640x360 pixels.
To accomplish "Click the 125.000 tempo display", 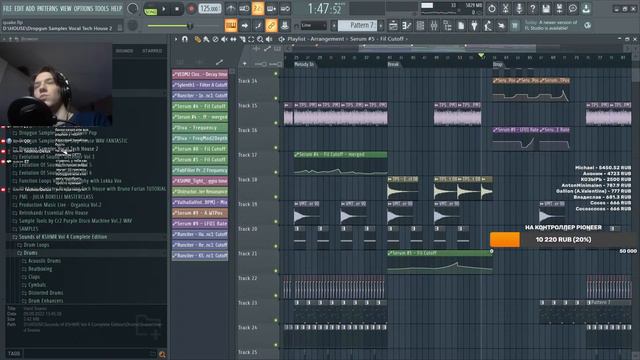I will tap(210, 9).
